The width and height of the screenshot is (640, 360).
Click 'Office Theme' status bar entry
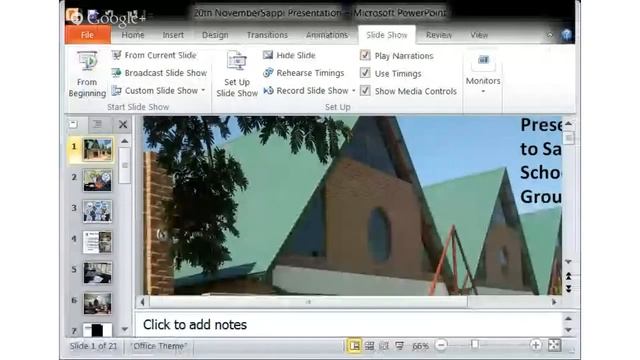(159, 346)
